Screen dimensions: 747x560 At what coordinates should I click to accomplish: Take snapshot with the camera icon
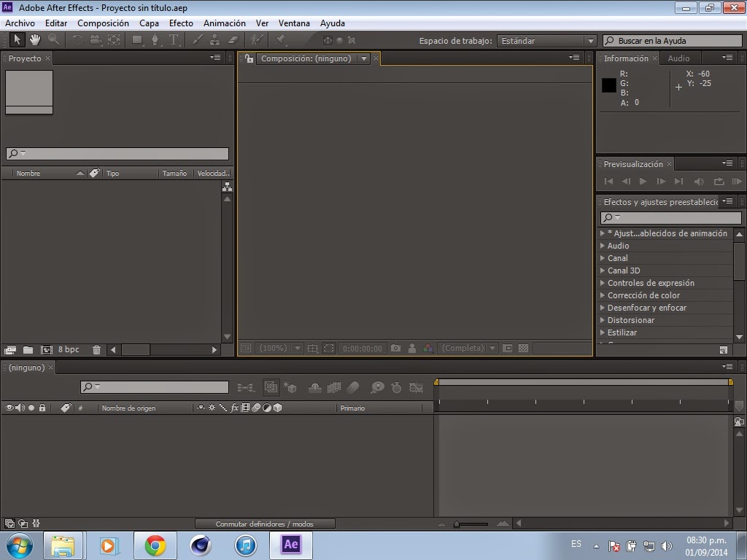[395, 348]
